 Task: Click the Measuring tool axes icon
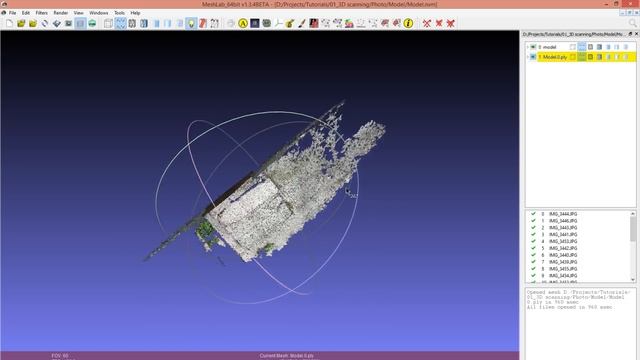pos(278,24)
